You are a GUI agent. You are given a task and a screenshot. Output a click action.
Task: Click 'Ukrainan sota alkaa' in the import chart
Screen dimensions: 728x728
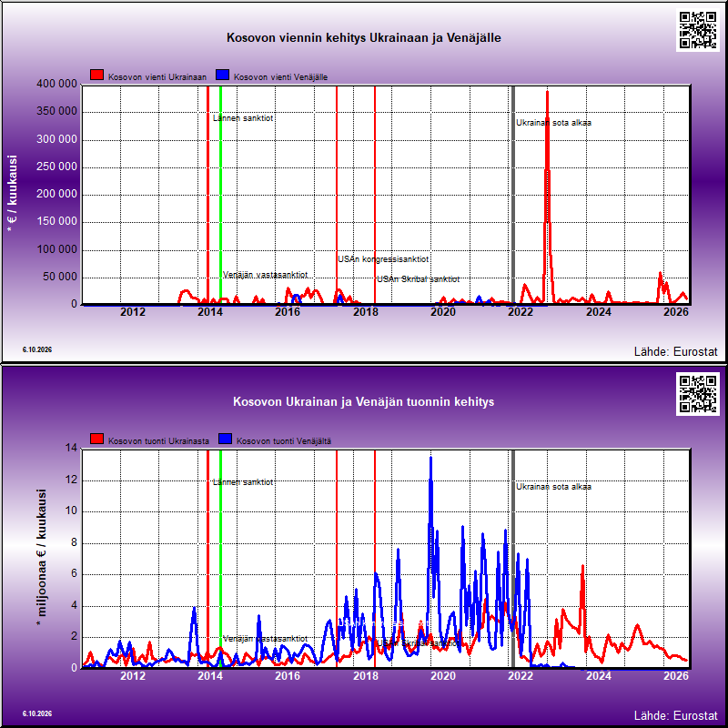(554, 487)
